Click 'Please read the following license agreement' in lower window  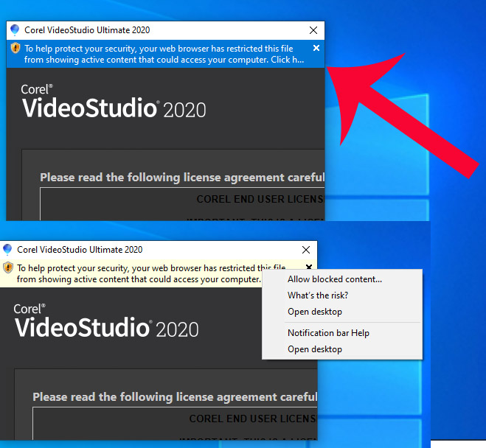(x=175, y=397)
